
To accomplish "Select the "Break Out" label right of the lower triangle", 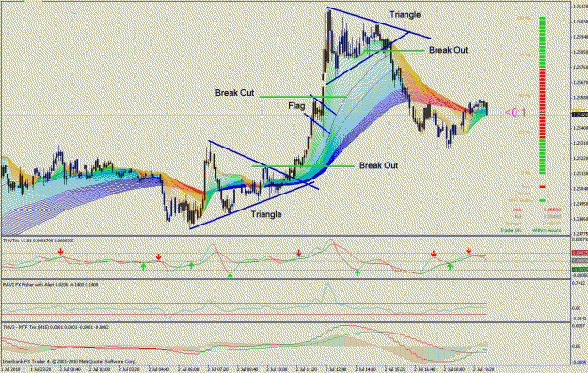I will click(378, 165).
